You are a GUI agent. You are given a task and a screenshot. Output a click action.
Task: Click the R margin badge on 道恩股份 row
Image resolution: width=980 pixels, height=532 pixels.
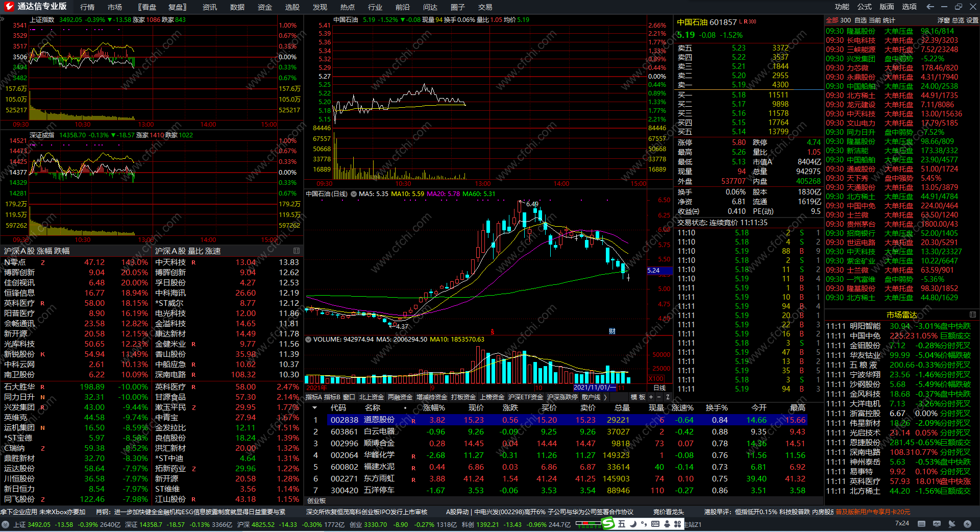coord(413,421)
